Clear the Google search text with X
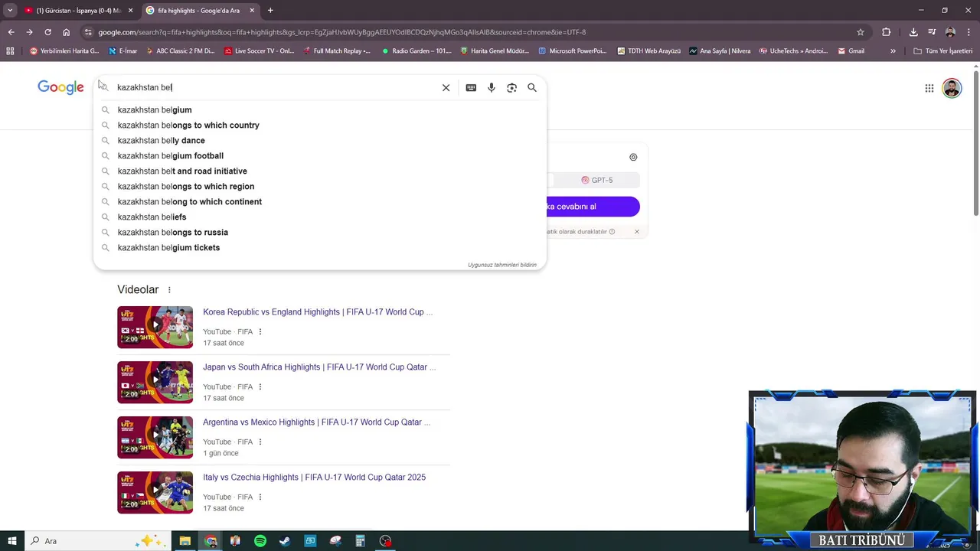980x551 pixels. (446, 87)
